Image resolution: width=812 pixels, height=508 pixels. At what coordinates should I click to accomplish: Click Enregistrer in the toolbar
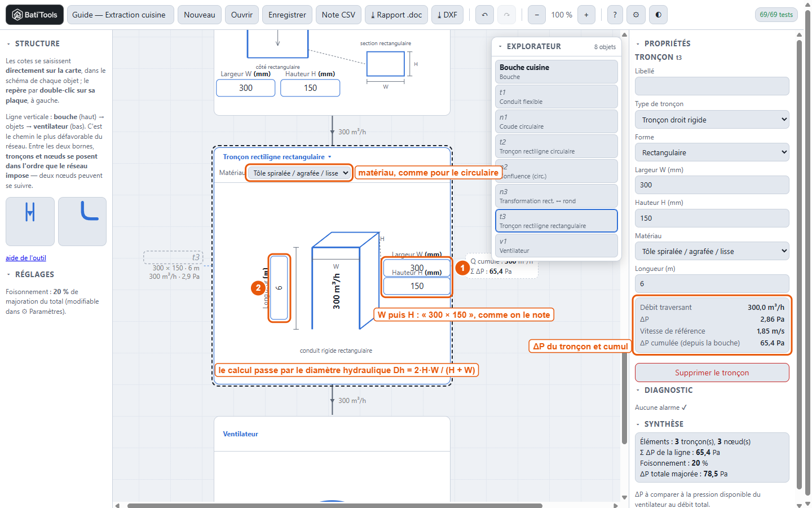[287, 15]
